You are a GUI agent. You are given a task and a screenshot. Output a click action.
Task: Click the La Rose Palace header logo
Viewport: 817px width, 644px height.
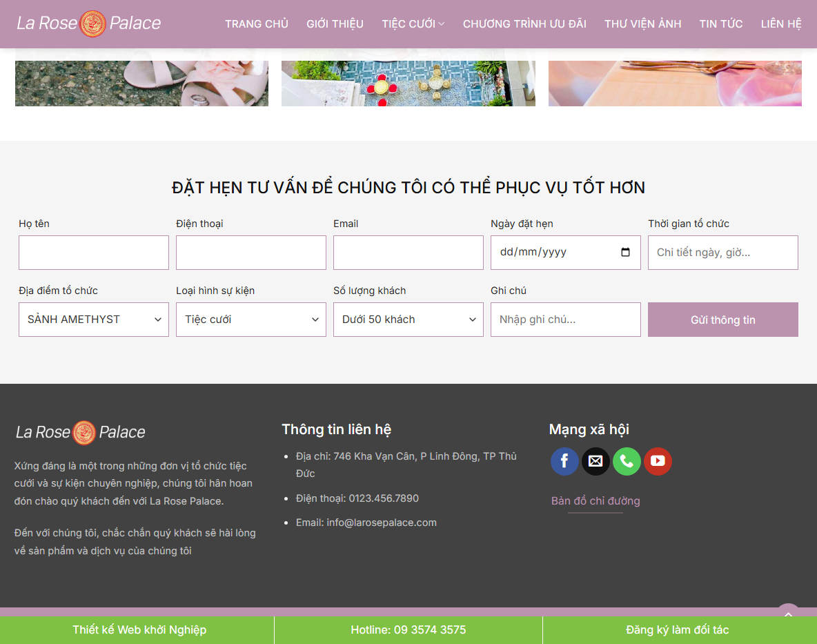[x=88, y=23]
